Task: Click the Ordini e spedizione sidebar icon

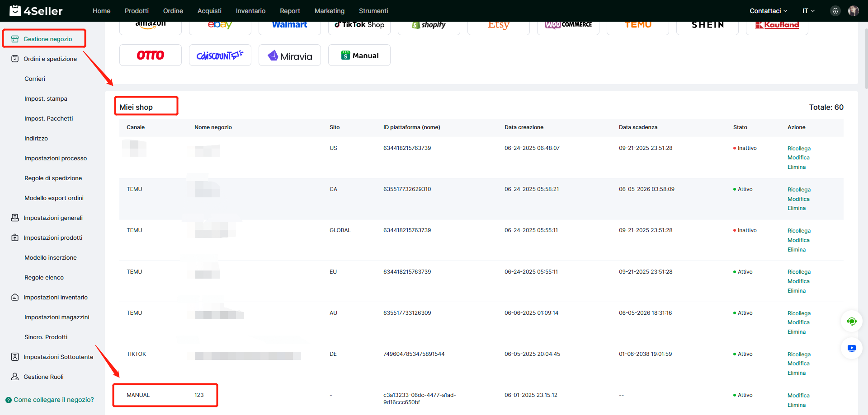Action: 15,59
